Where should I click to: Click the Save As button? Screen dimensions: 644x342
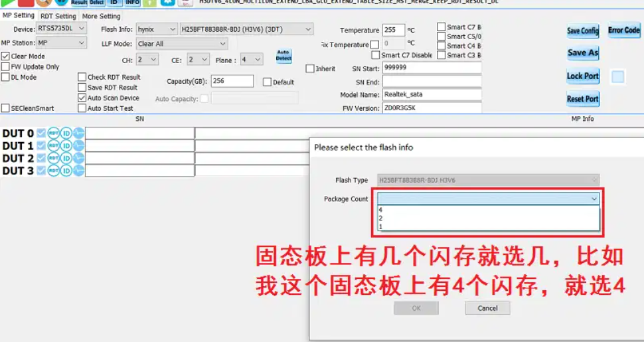tap(583, 53)
